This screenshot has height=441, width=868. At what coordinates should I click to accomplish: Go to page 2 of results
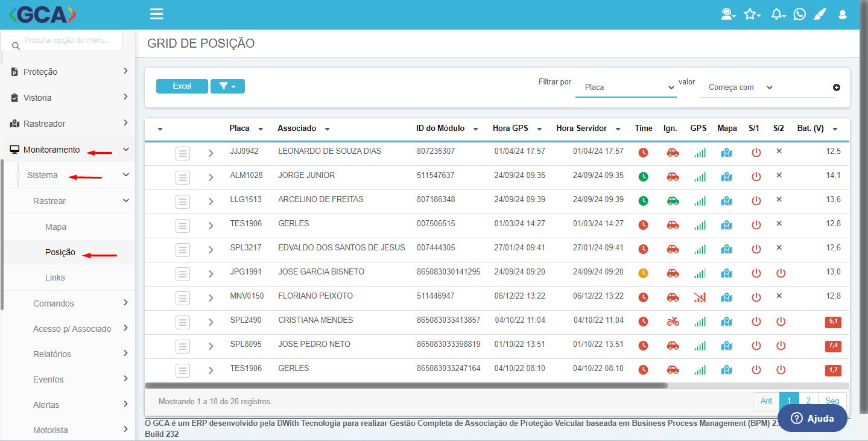pyautogui.click(x=808, y=401)
